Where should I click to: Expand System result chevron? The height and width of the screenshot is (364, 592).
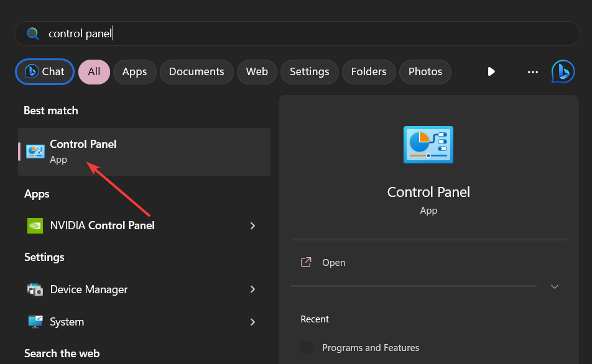click(x=252, y=322)
